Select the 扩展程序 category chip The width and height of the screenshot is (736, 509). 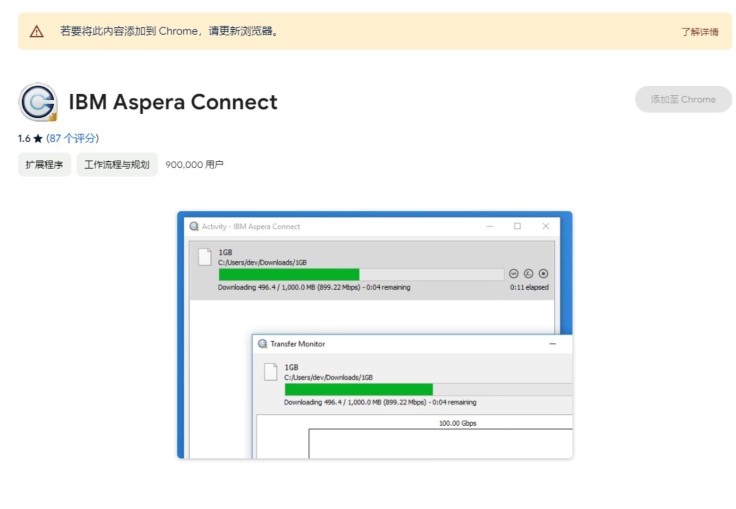click(x=44, y=164)
